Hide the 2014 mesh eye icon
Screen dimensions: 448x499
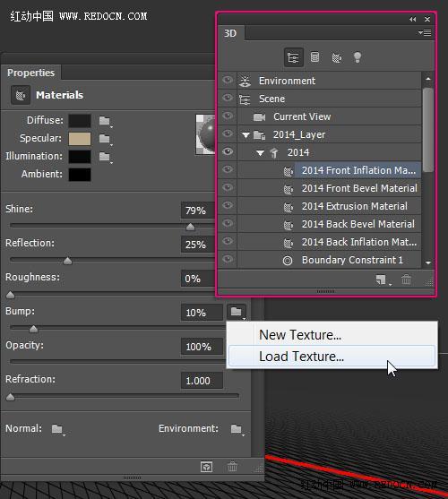(x=228, y=151)
